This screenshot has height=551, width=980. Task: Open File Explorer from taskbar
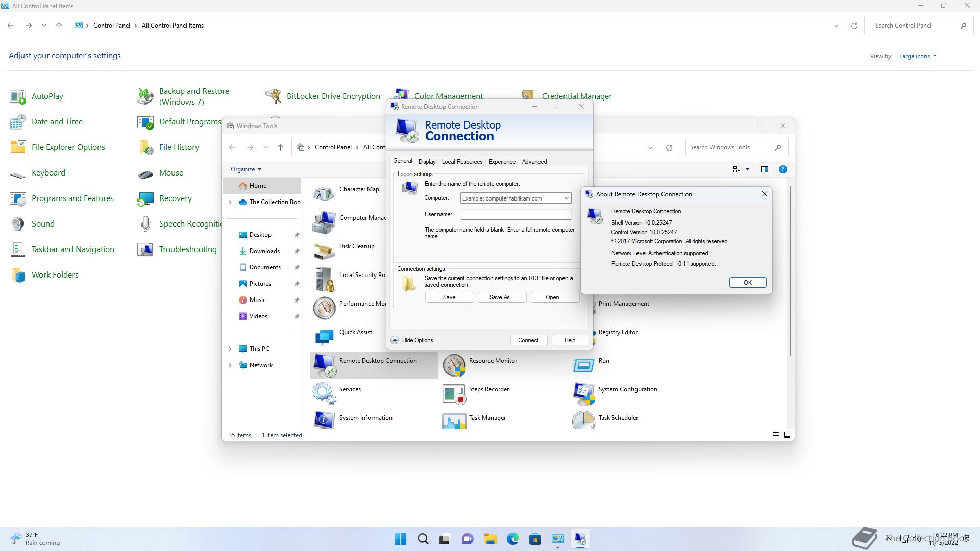490,539
